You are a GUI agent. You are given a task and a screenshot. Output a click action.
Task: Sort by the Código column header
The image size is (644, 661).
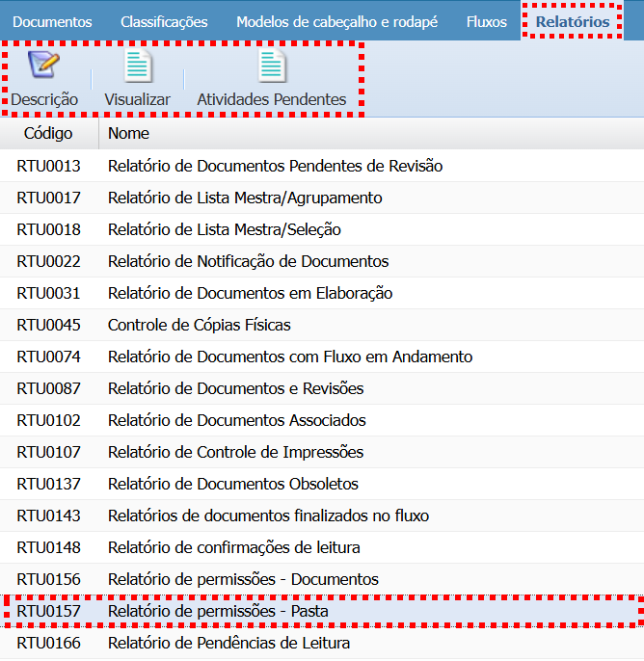(x=48, y=133)
